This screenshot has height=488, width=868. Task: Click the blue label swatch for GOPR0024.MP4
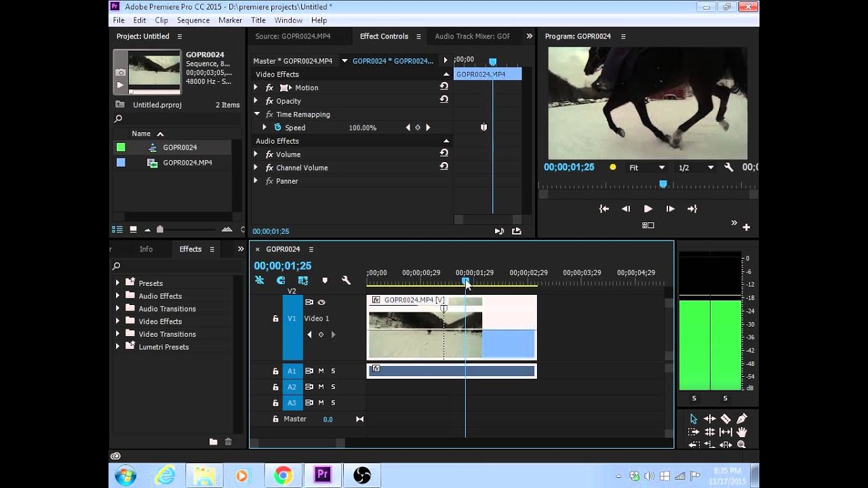pyautogui.click(x=121, y=163)
